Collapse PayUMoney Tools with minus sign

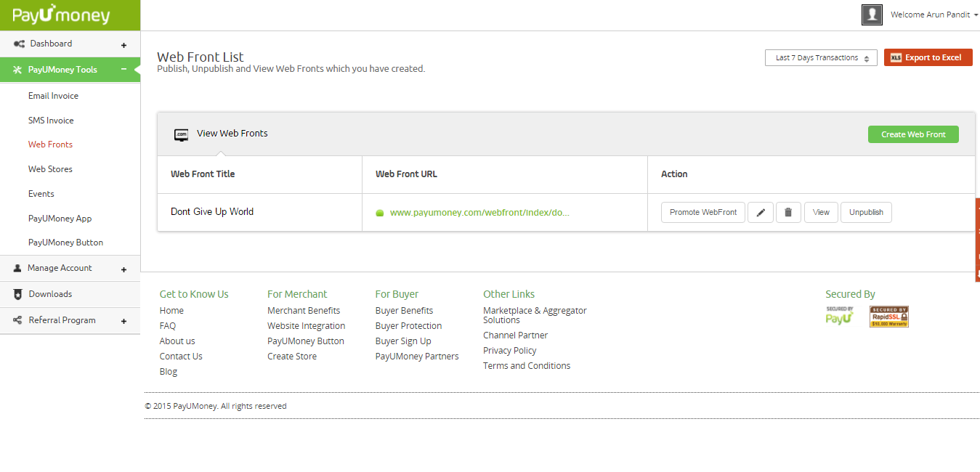123,70
